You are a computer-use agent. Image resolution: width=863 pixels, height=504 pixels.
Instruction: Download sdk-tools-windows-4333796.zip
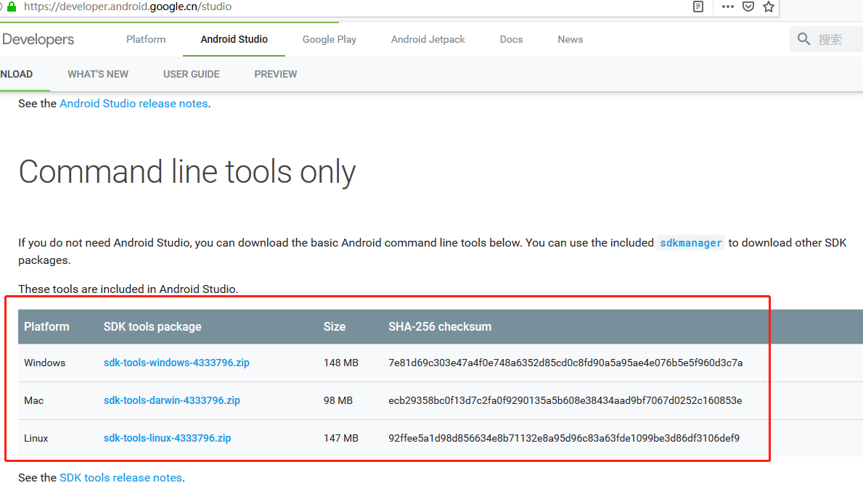(176, 363)
